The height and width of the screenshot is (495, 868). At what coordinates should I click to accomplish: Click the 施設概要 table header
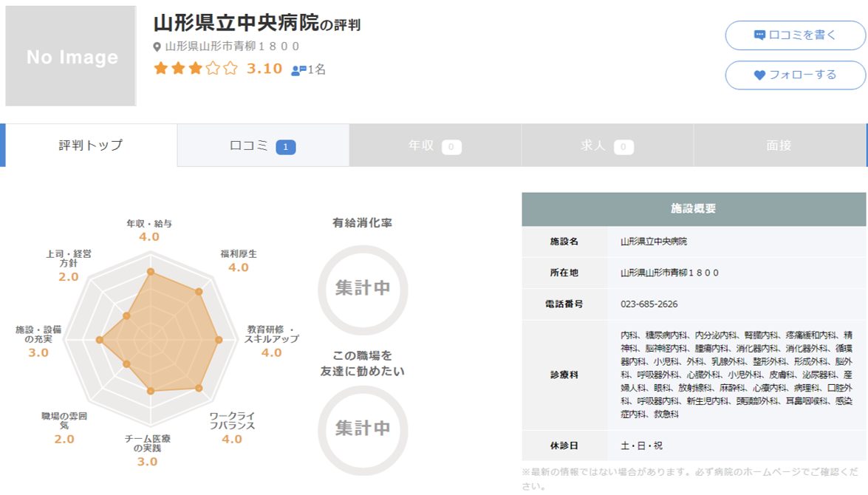694,209
